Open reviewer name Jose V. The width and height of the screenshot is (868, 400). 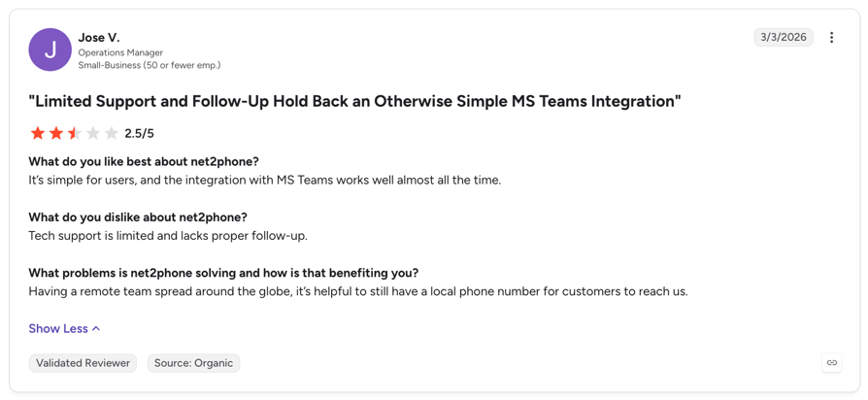point(99,38)
